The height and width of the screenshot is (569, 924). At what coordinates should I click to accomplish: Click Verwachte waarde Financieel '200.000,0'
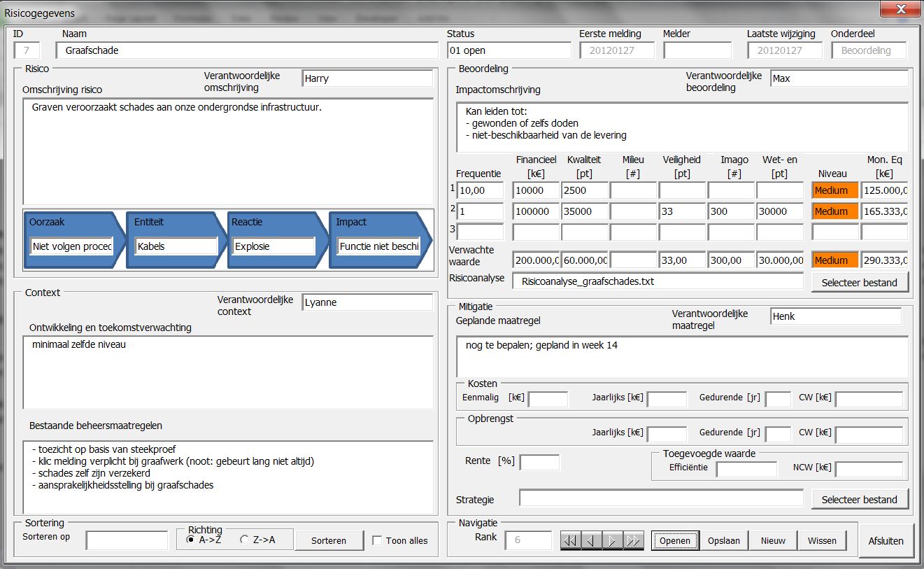click(536, 260)
